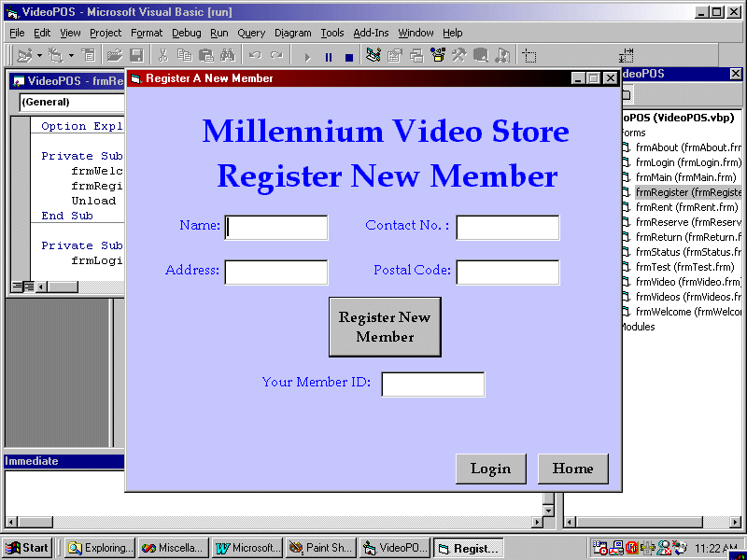Open the Object Browser icon
This screenshot has width=747, height=560.
coord(437,55)
